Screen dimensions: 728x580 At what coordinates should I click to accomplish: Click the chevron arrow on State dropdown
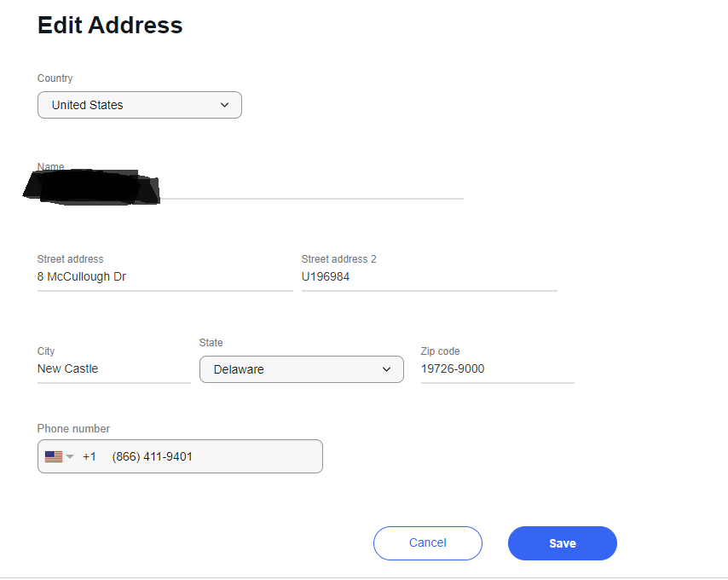tap(387, 369)
